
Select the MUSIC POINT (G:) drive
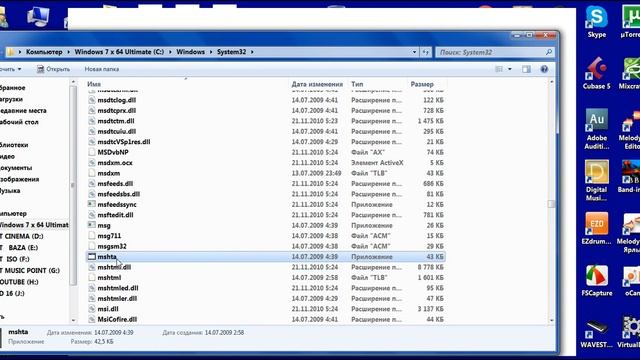(30, 270)
